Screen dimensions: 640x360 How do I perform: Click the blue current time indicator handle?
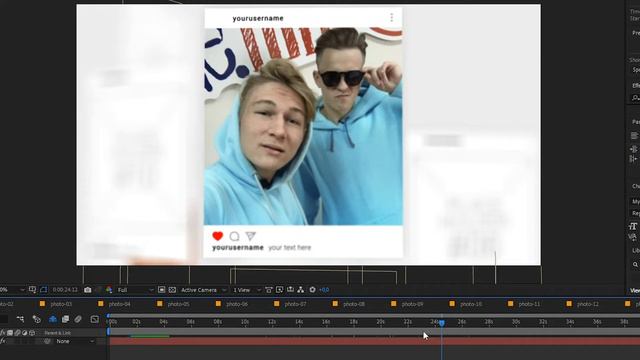coord(442,323)
